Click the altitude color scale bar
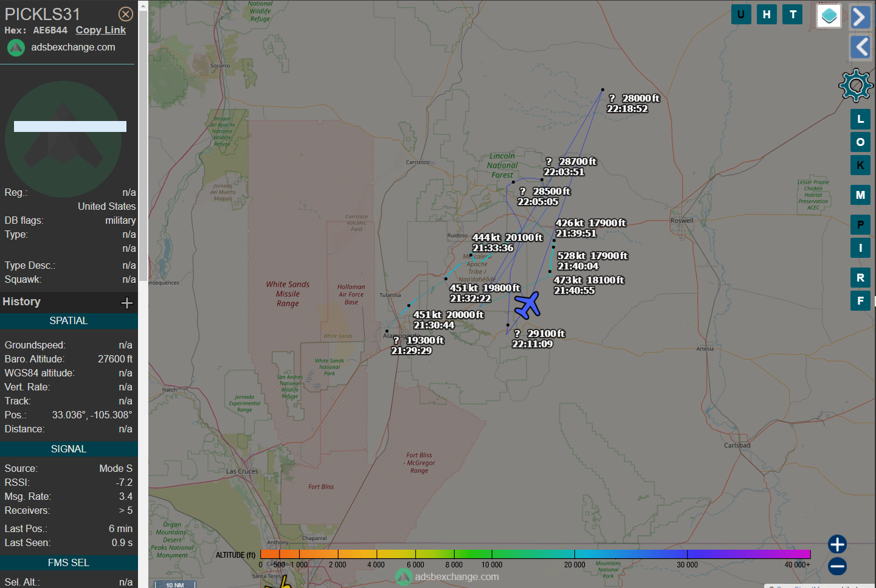 pos(536,554)
